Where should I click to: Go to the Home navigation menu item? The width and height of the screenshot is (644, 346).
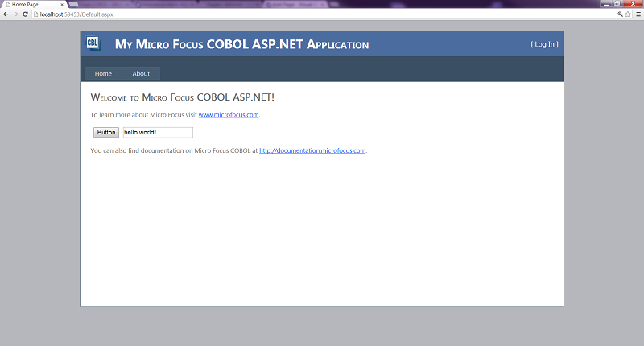pos(103,74)
